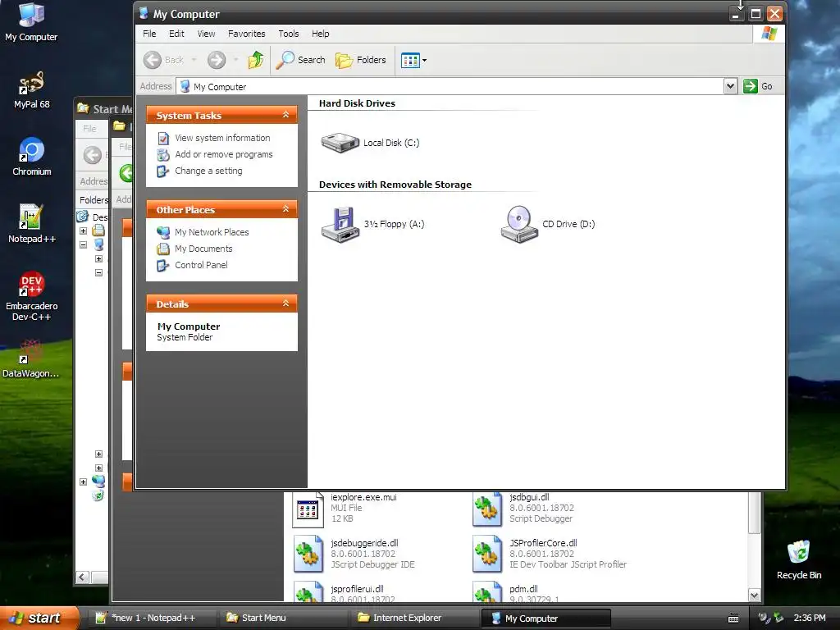Click the My Computer address field

[450, 86]
